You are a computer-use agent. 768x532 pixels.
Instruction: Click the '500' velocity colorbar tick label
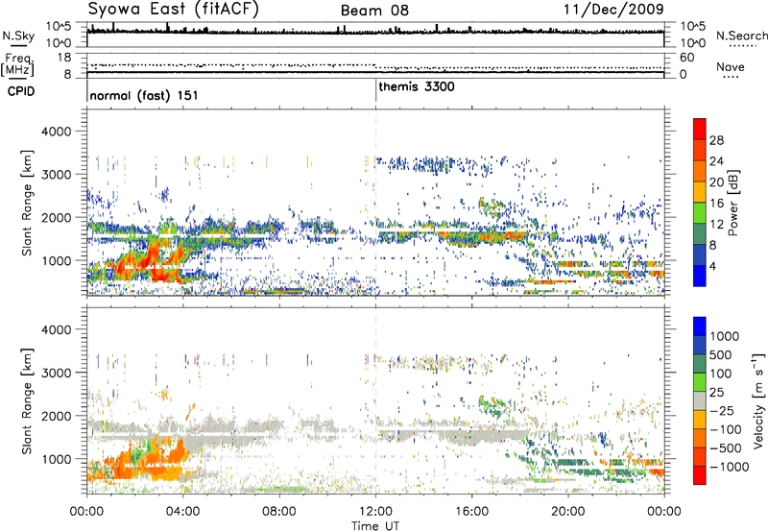click(721, 355)
